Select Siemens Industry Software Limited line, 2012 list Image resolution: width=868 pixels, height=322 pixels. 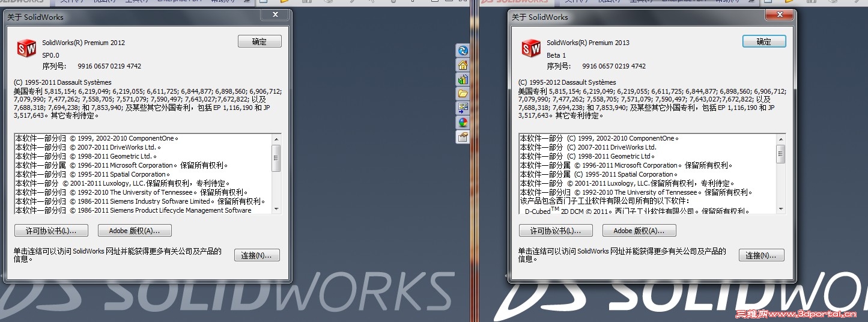pos(140,201)
